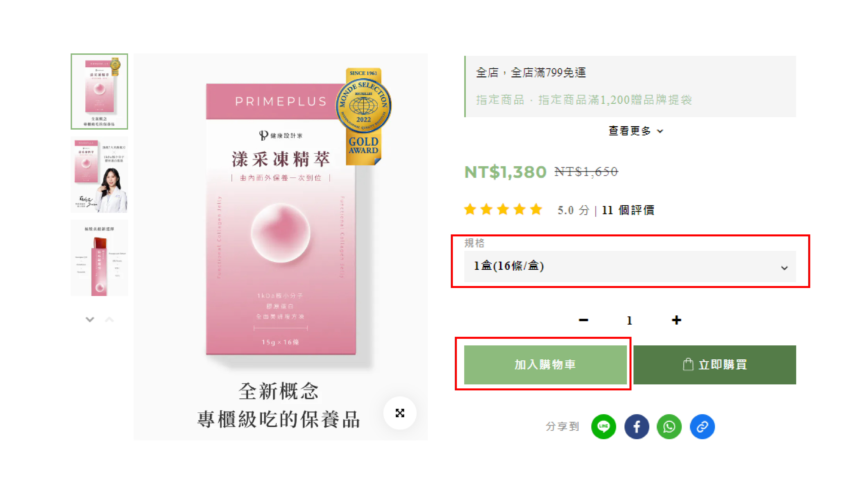Click the dropdown arrow in 規格 selector
The height and width of the screenshot is (504, 861).
(785, 268)
